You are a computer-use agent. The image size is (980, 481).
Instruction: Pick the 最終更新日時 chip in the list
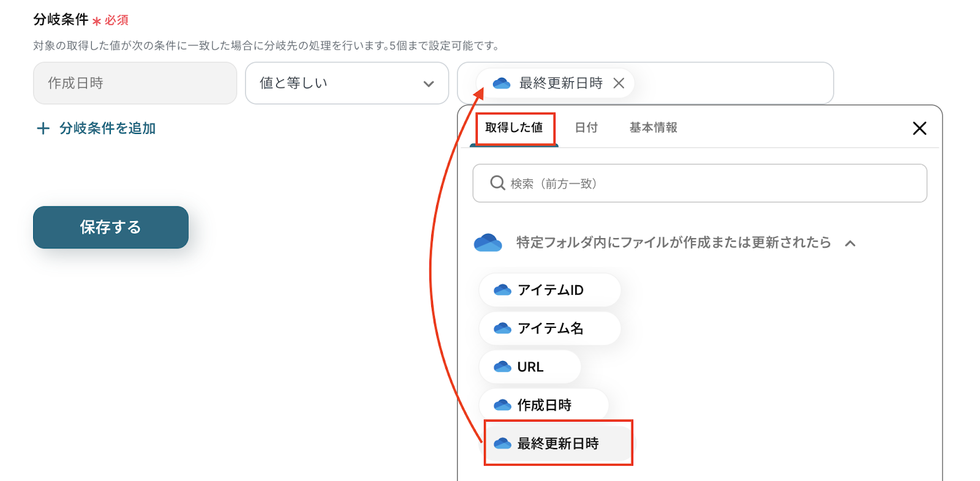click(558, 443)
